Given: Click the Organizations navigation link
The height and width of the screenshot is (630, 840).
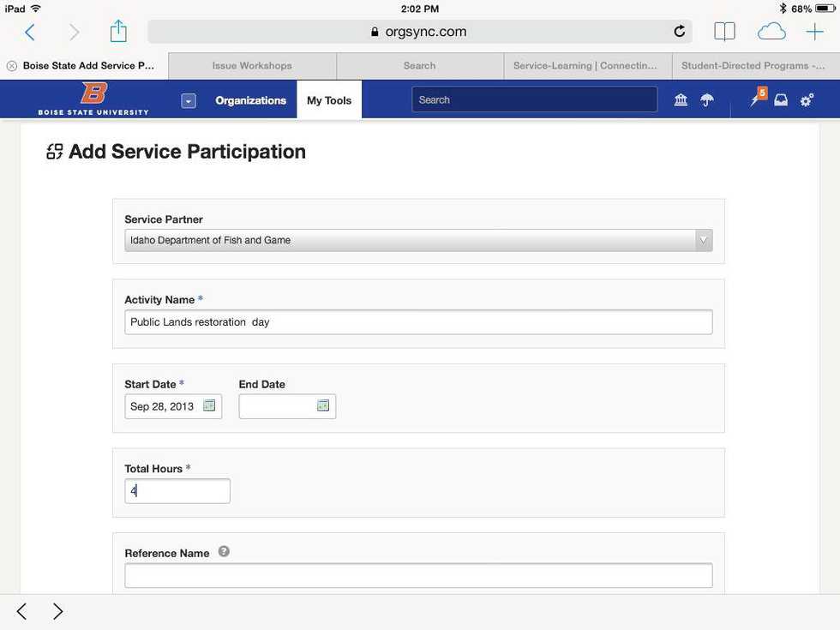Looking at the screenshot, I should click(x=250, y=100).
